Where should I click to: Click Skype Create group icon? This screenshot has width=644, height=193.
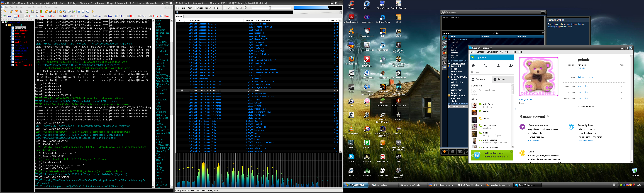point(498,65)
